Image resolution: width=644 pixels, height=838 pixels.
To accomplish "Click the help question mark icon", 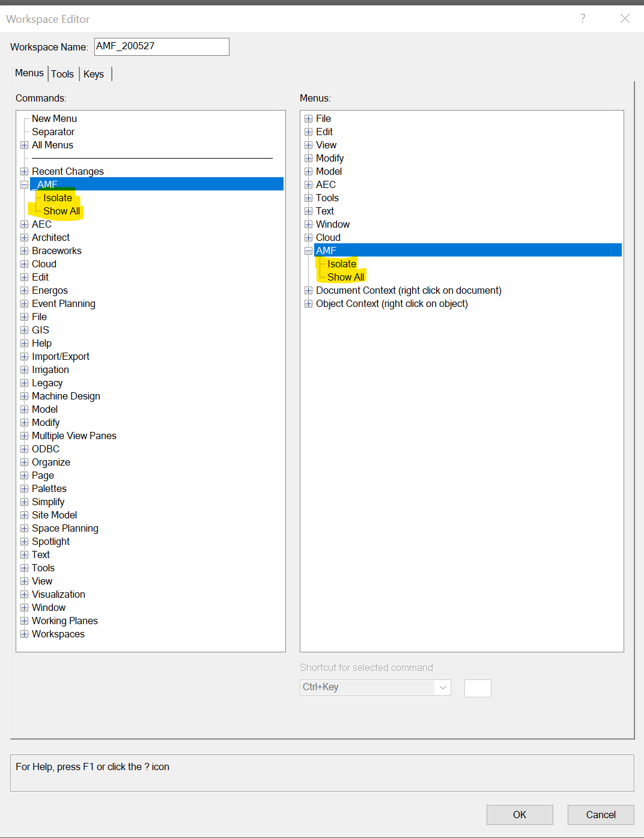I will coord(582,19).
